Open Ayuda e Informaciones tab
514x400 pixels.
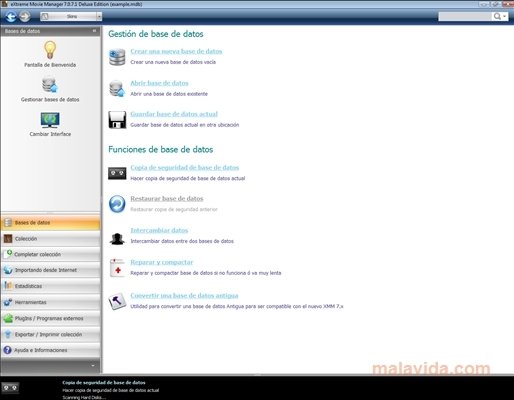[x=51, y=350]
